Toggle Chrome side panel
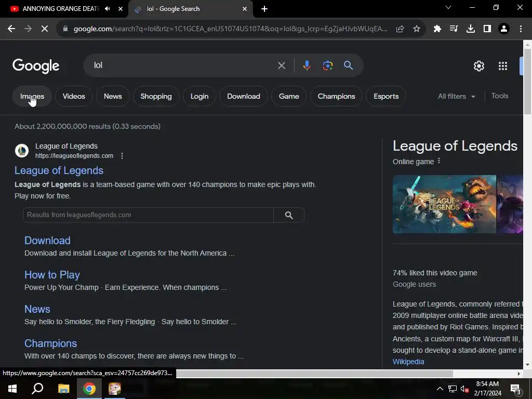532x399 pixels. click(487, 29)
